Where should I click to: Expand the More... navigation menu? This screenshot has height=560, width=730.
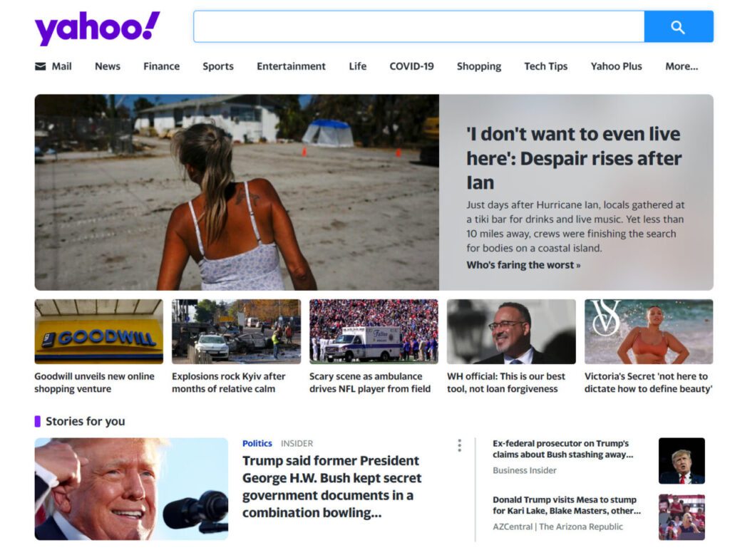[681, 66]
